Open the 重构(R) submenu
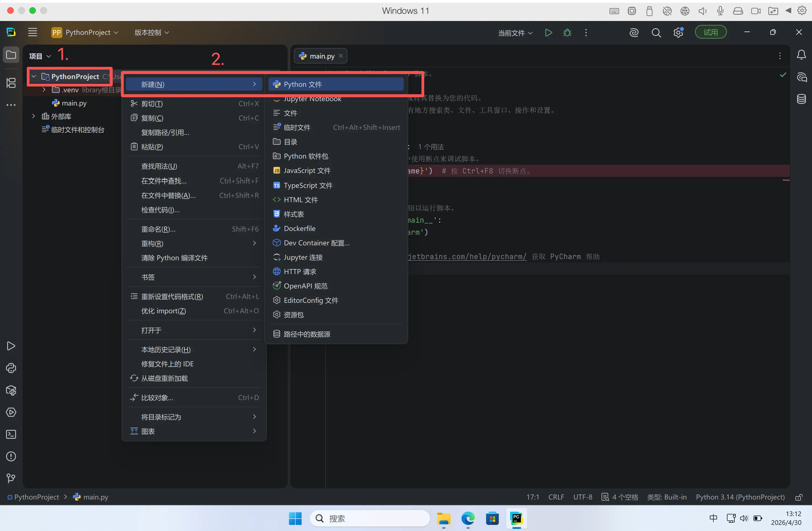This screenshot has width=812, height=531. 194,243
